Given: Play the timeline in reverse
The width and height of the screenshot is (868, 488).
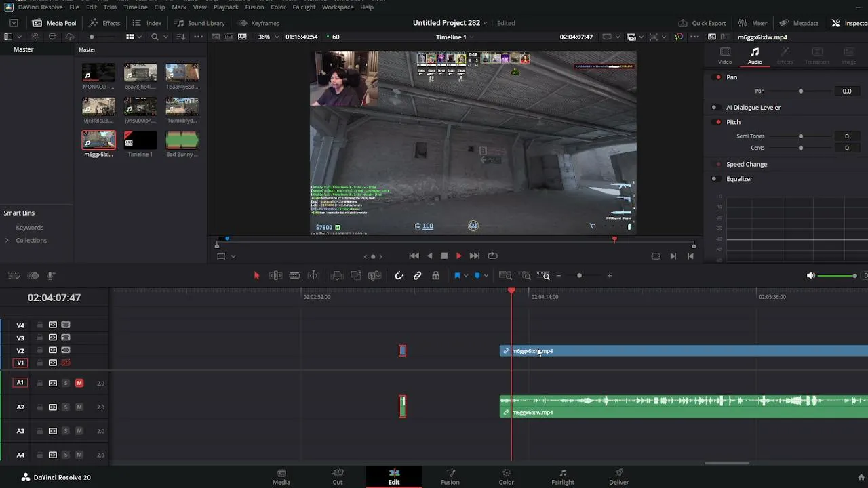Looking at the screenshot, I should click(429, 256).
